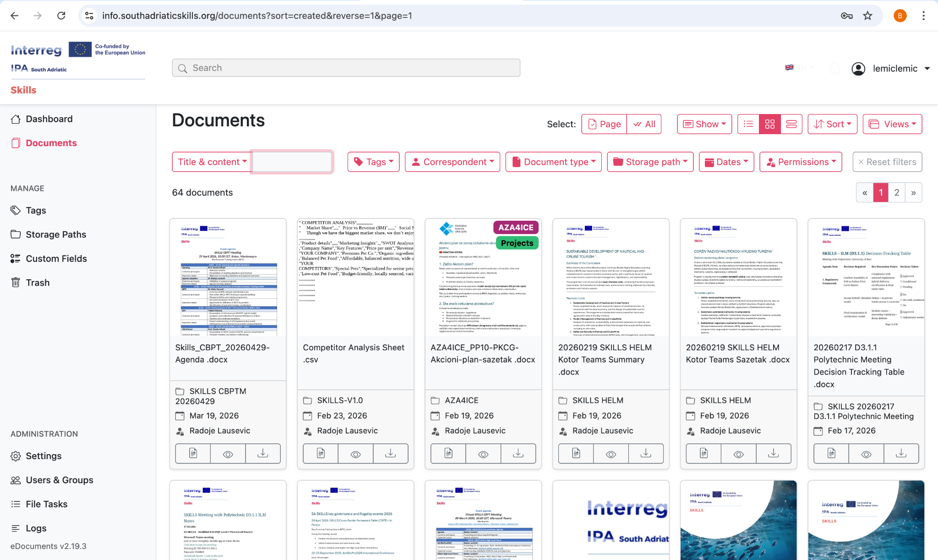Image resolution: width=938 pixels, height=560 pixels.
Task: Toggle Page selection for current page
Action: [x=604, y=124]
